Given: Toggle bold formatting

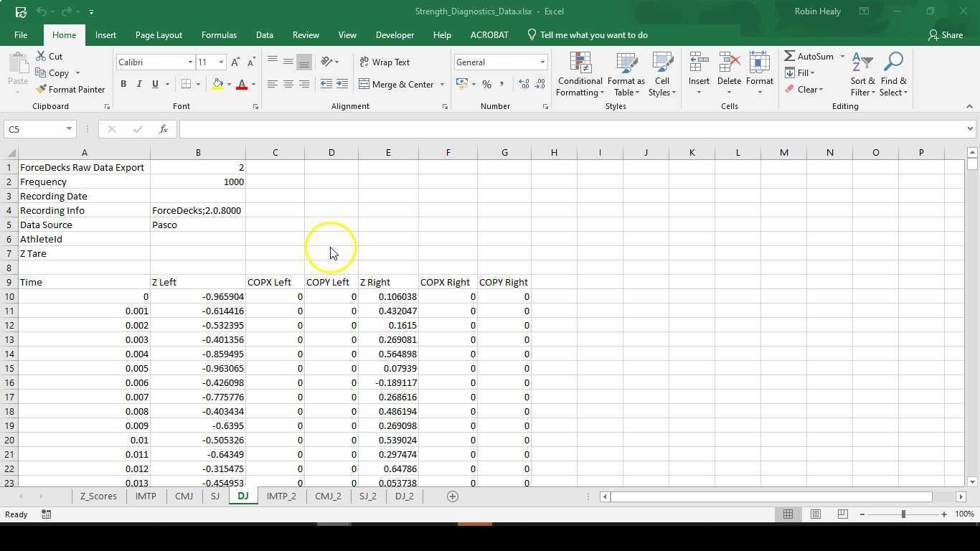Looking at the screenshot, I should [123, 84].
